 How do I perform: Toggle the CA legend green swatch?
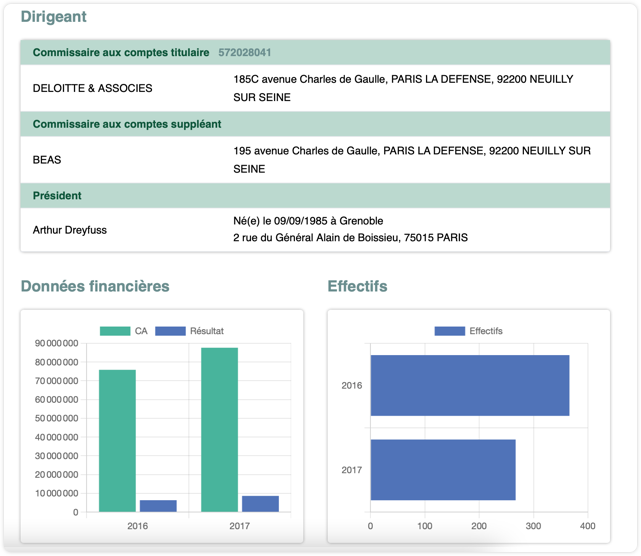(x=114, y=331)
